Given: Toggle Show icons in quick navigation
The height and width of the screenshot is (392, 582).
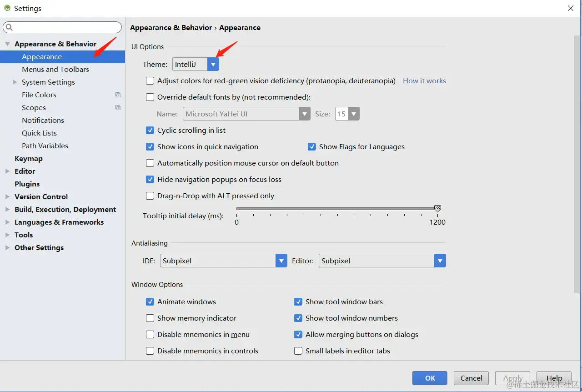Looking at the screenshot, I should [150, 146].
